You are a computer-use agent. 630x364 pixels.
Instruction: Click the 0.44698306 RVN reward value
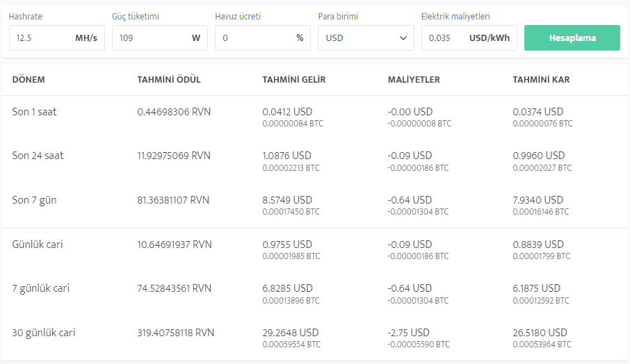click(174, 112)
